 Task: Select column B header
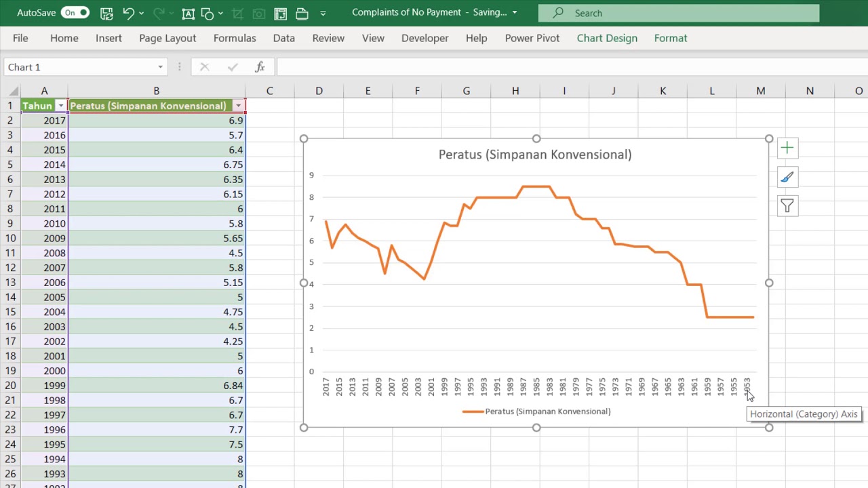156,91
